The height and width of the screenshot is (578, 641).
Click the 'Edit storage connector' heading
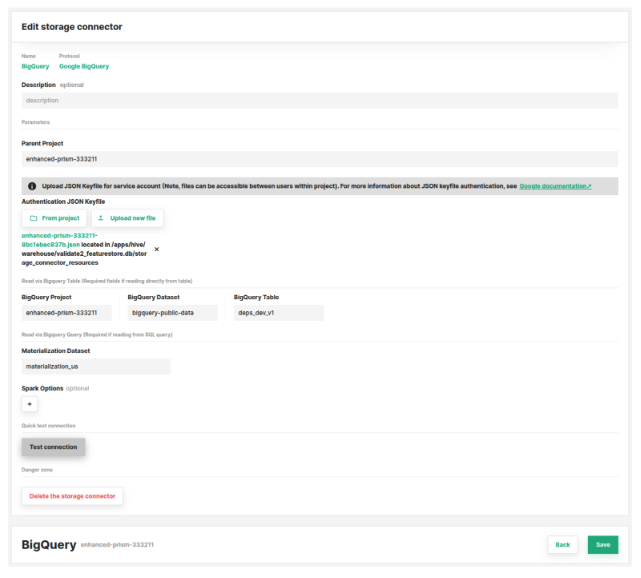[x=72, y=27]
